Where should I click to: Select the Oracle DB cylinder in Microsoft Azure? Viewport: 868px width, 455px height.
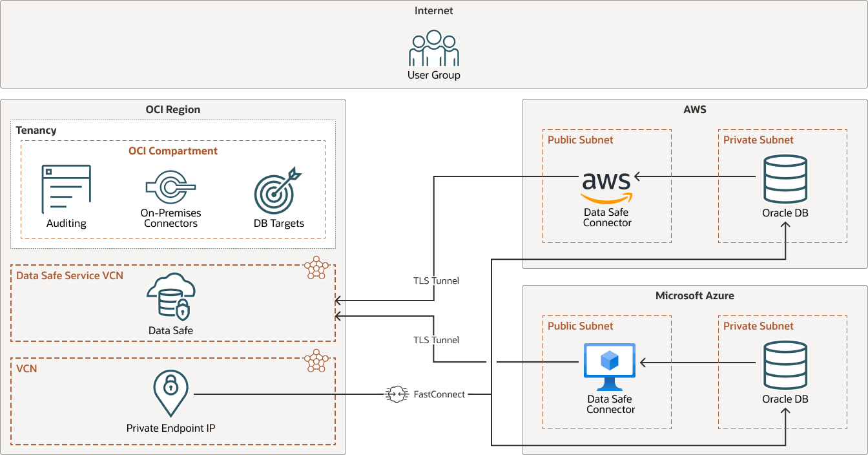[x=785, y=365]
